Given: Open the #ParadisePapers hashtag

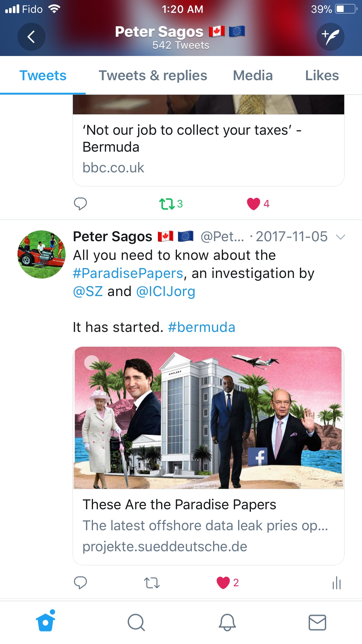Looking at the screenshot, I should (128, 274).
